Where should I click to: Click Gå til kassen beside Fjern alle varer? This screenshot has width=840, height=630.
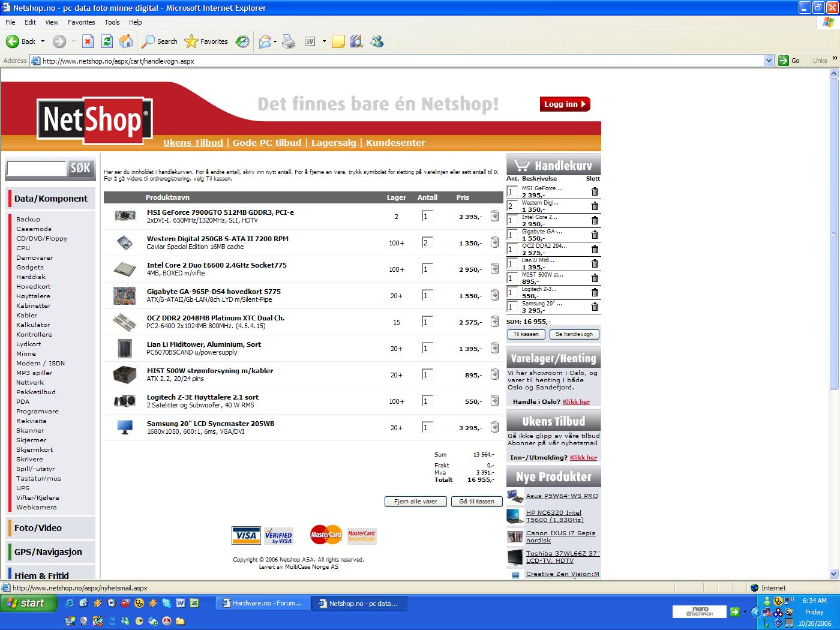click(x=476, y=502)
